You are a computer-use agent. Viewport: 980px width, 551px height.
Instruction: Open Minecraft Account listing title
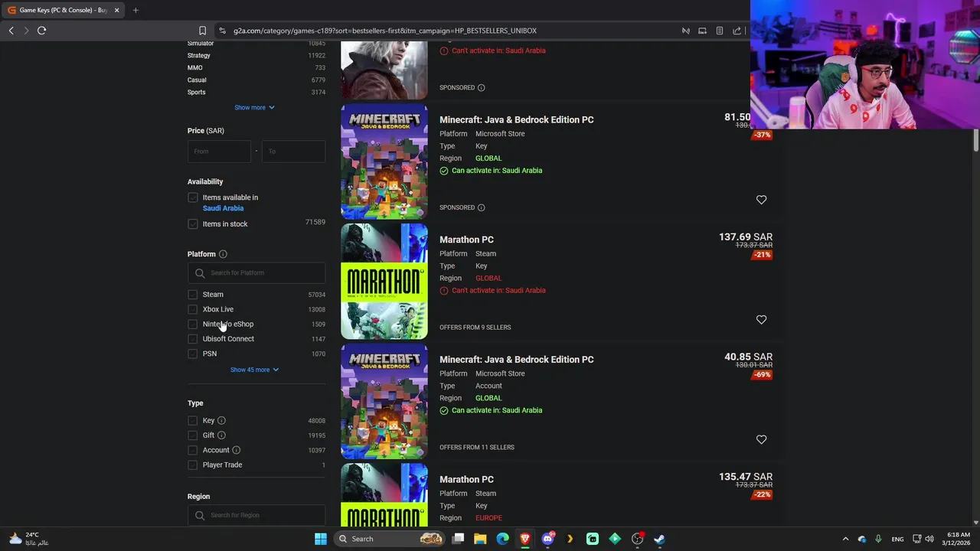pyautogui.click(x=517, y=360)
